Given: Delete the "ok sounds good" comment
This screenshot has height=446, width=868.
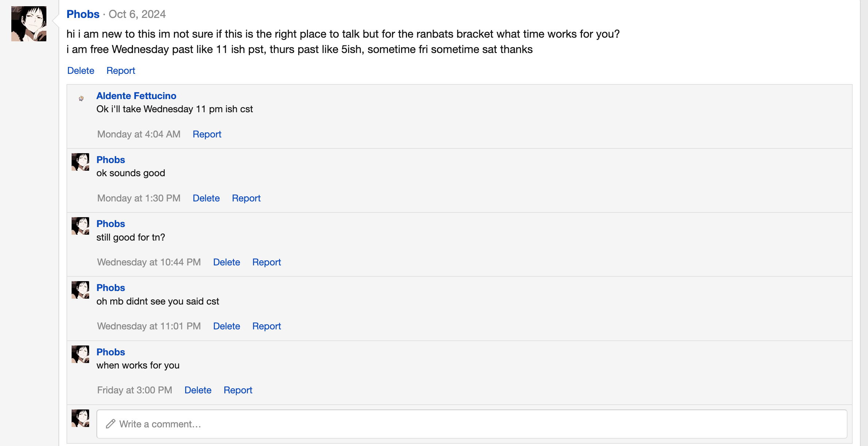Looking at the screenshot, I should (206, 198).
